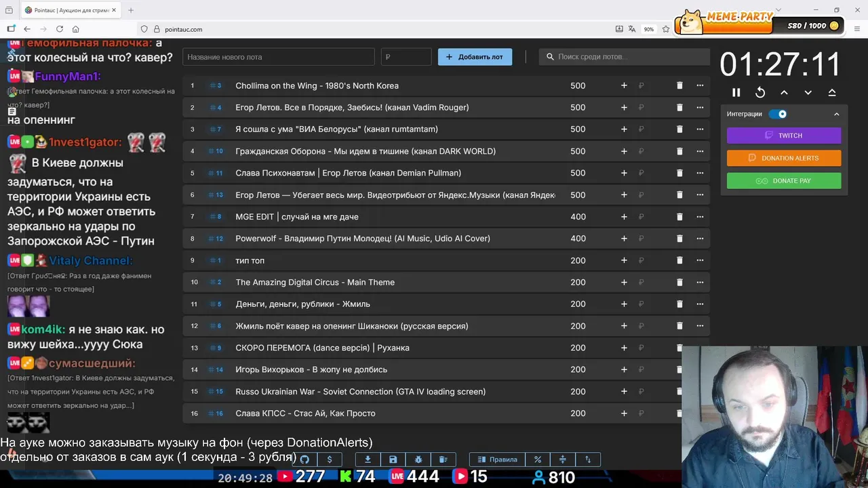
Task: Open the GitHub link icon
Action: (x=304, y=460)
